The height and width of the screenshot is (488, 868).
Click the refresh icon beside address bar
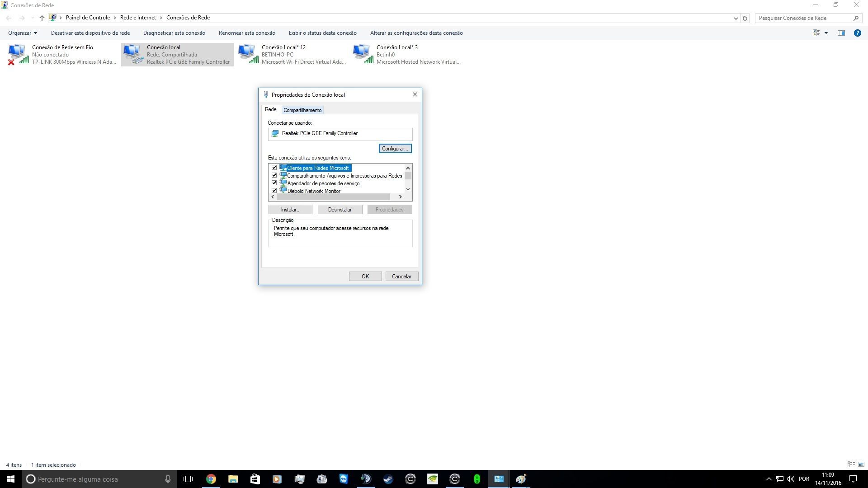pyautogui.click(x=745, y=18)
